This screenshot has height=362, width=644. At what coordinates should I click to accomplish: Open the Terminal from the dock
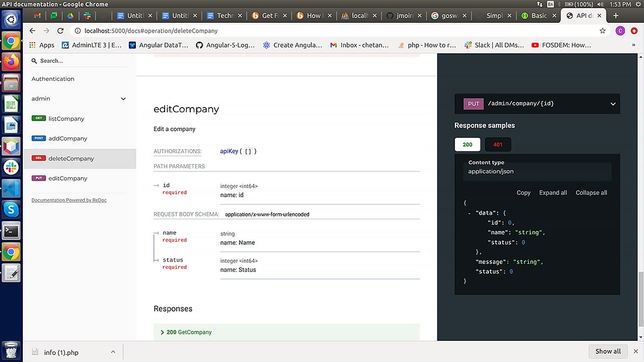pos(11,230)
